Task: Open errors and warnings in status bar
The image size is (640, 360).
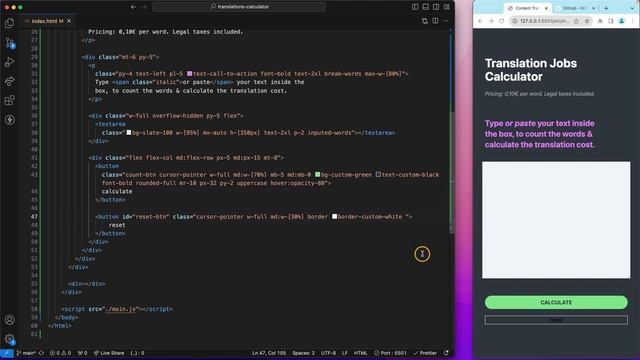Action: click(x=60, y=353)
